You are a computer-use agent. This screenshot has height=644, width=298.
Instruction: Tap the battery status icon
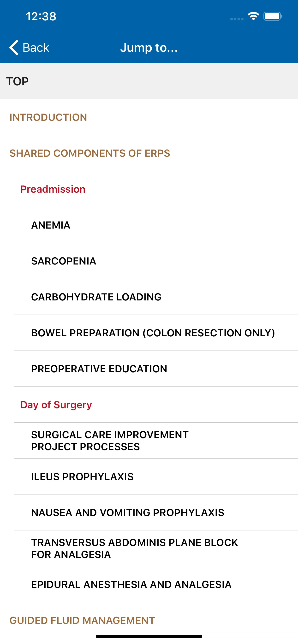click(273, 17)
